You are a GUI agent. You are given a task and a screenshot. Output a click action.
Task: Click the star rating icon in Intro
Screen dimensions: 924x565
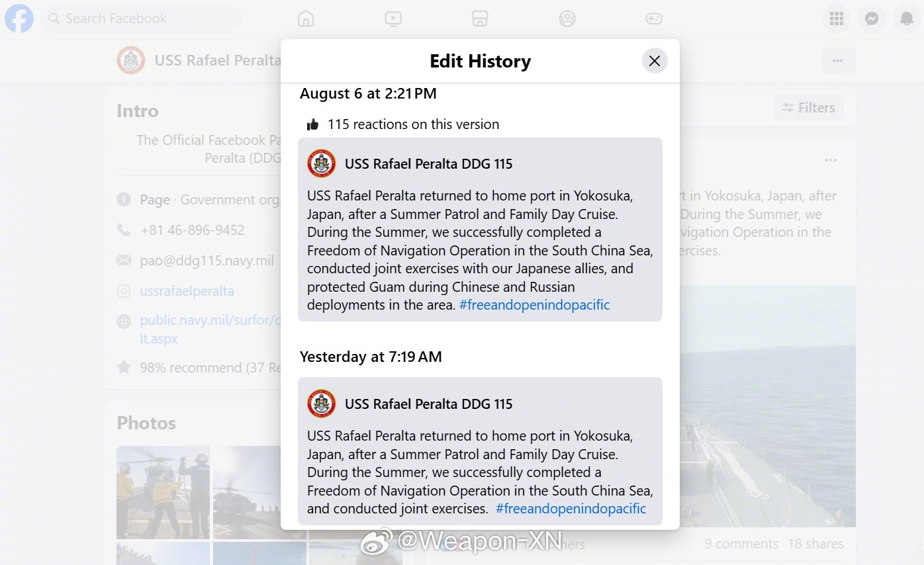coord(124,367)
